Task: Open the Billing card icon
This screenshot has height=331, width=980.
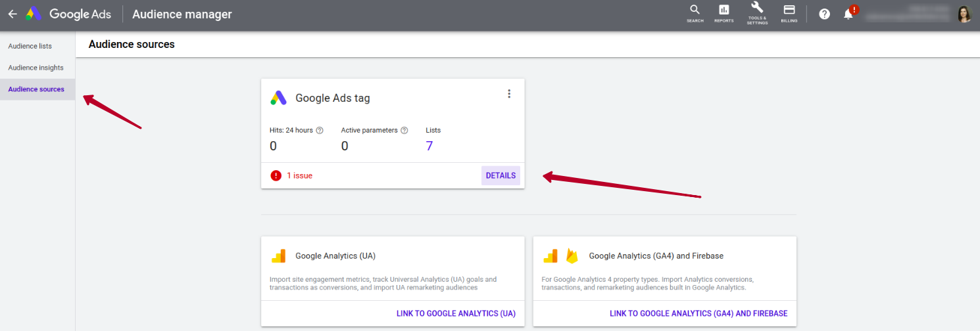Action: 789,13
